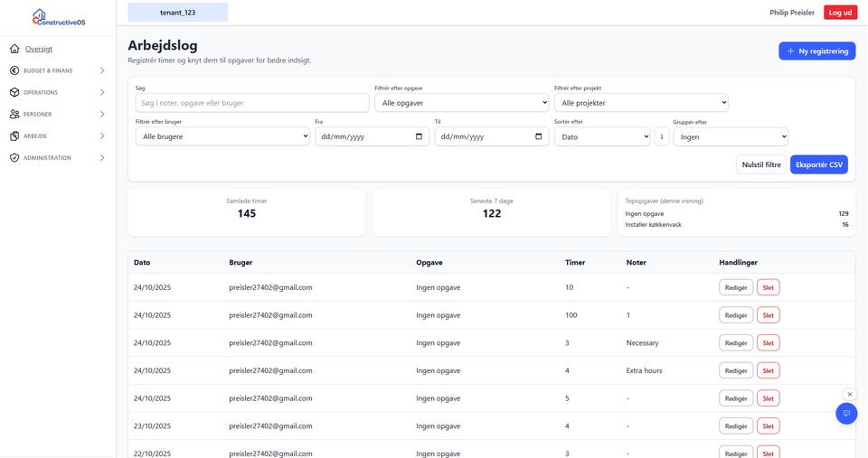Dismiss the chat widget with X
Image resolution: width=868 pixels, height=458 pixels.
[x=849, y=394]
